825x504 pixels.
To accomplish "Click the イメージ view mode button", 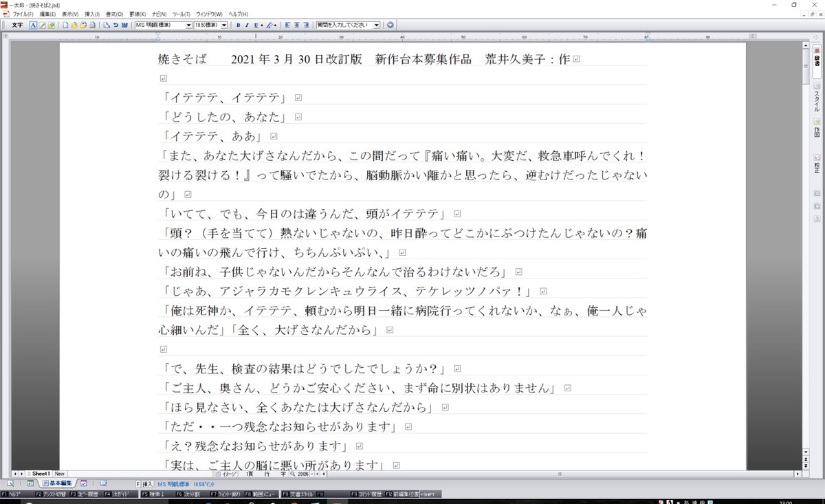I will coord(225,474).
